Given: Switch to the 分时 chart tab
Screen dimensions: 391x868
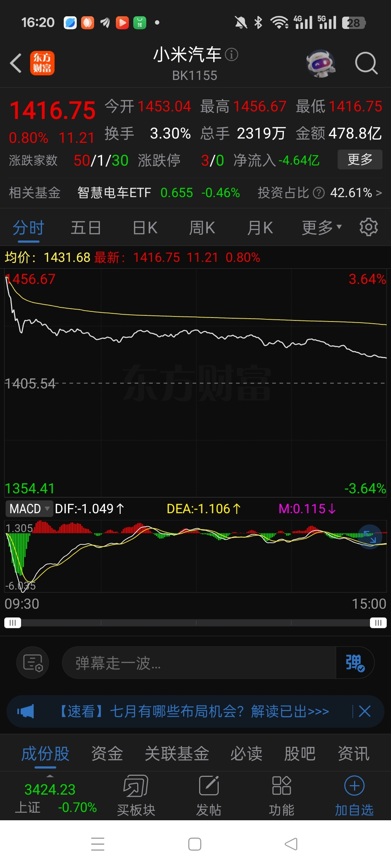Looking at the screenshot, I should pyautogui.click(x=28, y=228).
